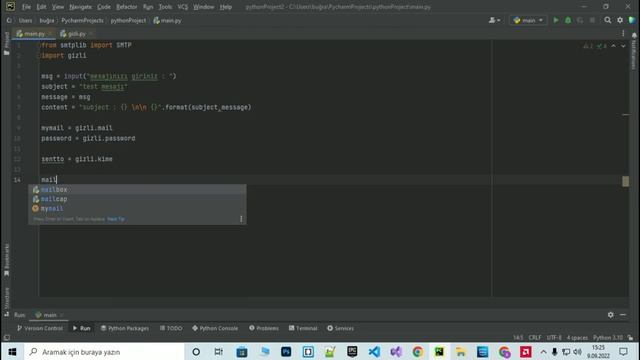The image size is (640, 360).
Task: Click the Windows Start button
Action: (x=12, y=351)
